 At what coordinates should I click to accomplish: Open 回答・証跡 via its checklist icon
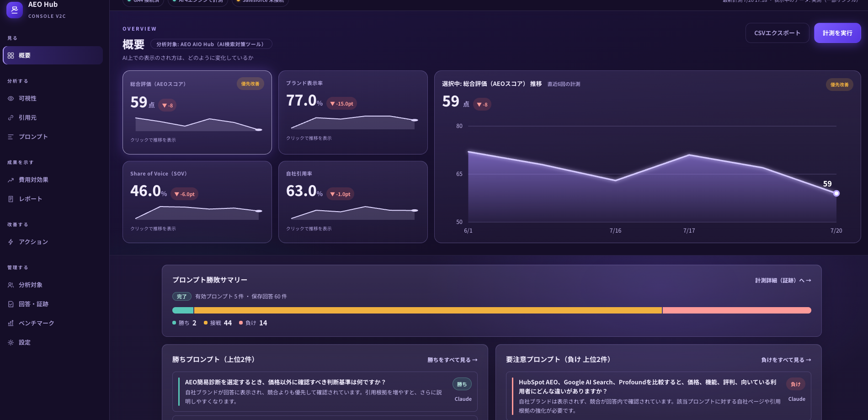point(11,304)
